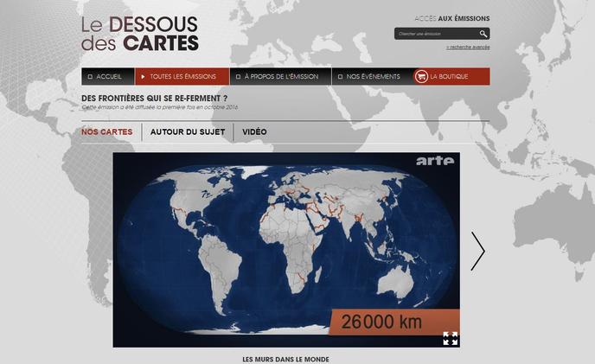Expand the map to fullscreen
The width and height of the screenshot is (595, 364).
pyautogui.click(x=451, y=338)
